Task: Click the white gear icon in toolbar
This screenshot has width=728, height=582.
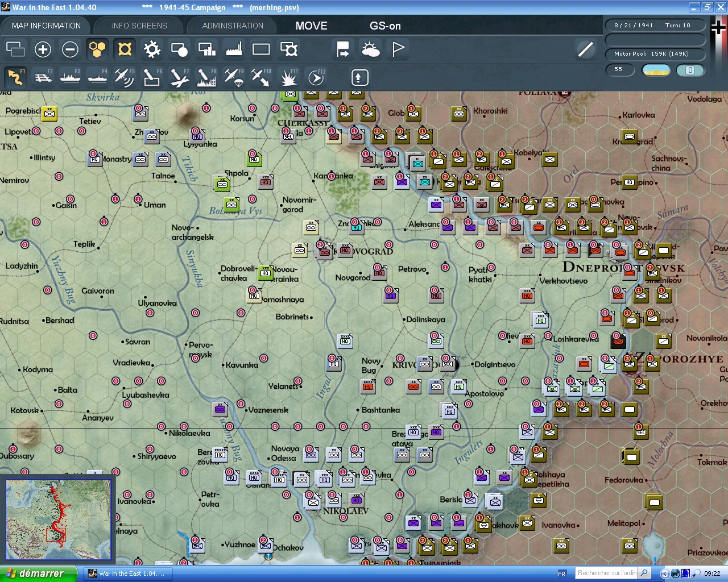Action: 152,49
